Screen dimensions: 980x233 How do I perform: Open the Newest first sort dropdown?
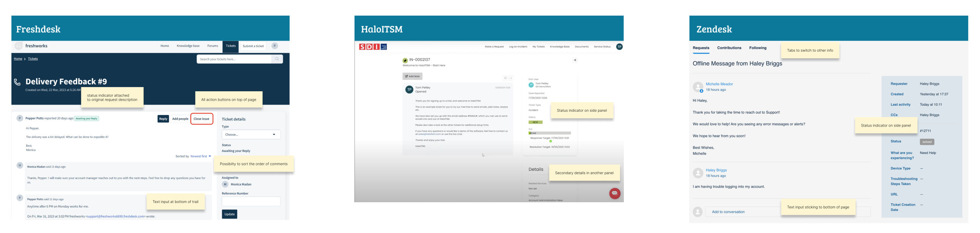[201, 156]
